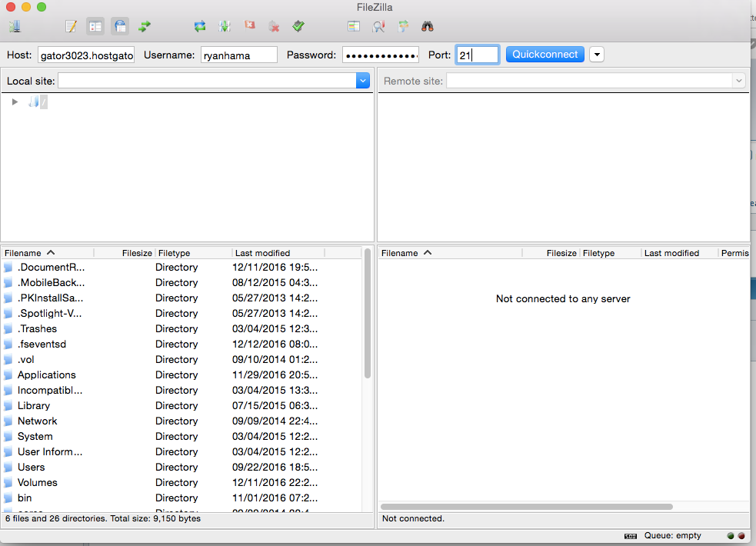Image resolution: width=756 pixels, height=546 pixels.
Task: Click the 12/11/2016 19:5... modified date
Action: click(x=275, y=267)
